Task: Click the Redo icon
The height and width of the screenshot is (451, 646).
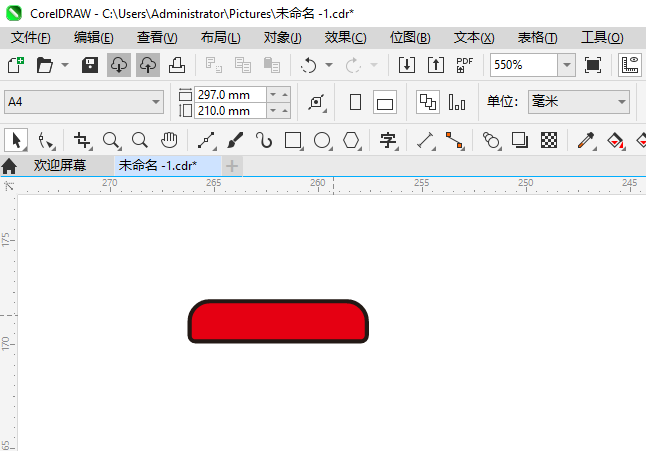Action: pos(353,65)
